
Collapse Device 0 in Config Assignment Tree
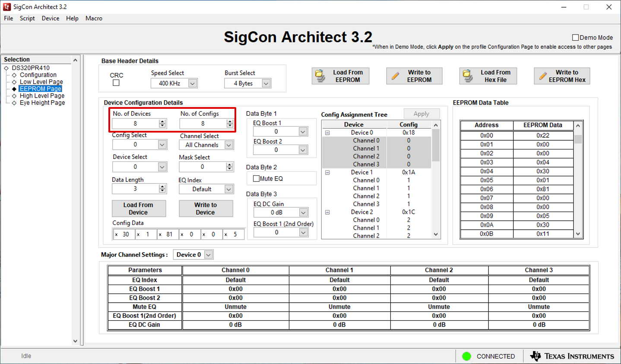click(x=327, y=133)
